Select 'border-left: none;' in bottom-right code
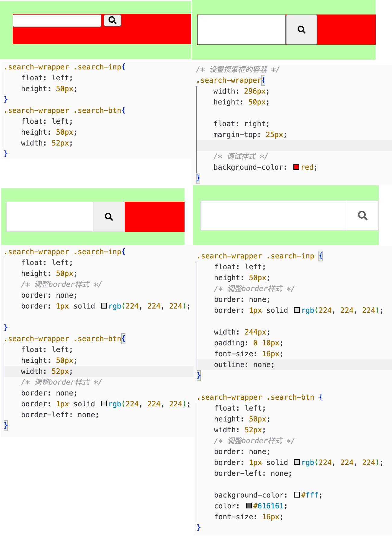This screenshot has width=392, height=538. pos(253,473)
